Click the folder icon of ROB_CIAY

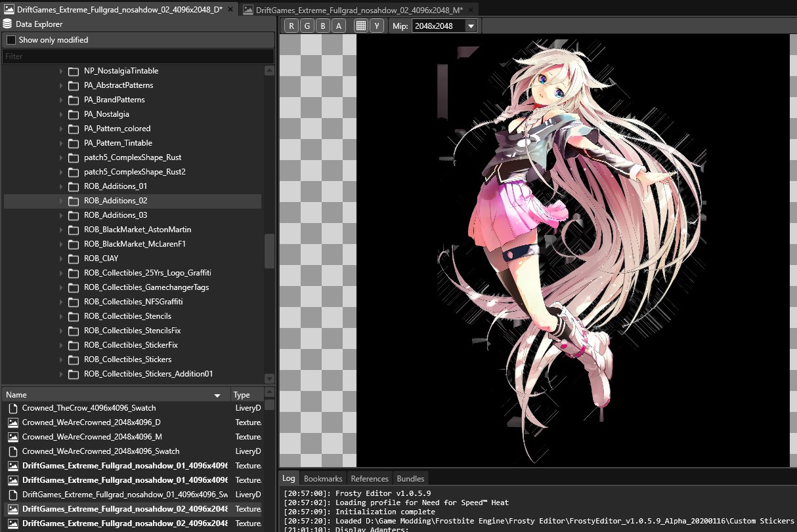74,258
